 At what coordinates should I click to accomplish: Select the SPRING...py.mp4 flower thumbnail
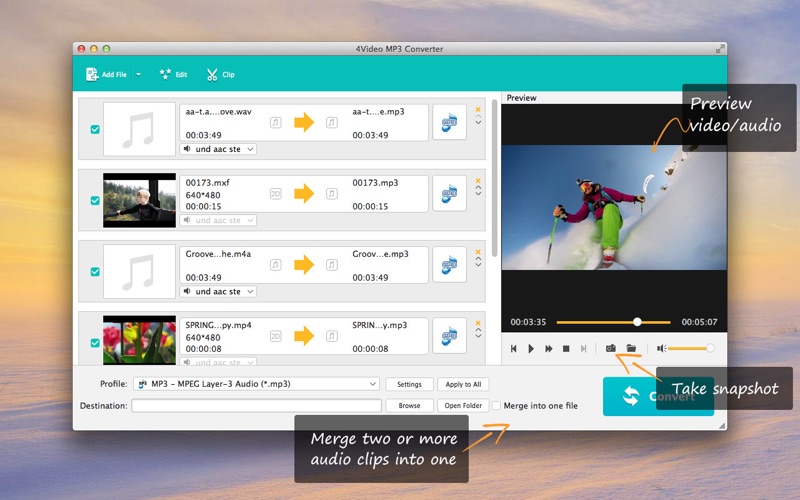pyautogui.click(x=139, y=340)
